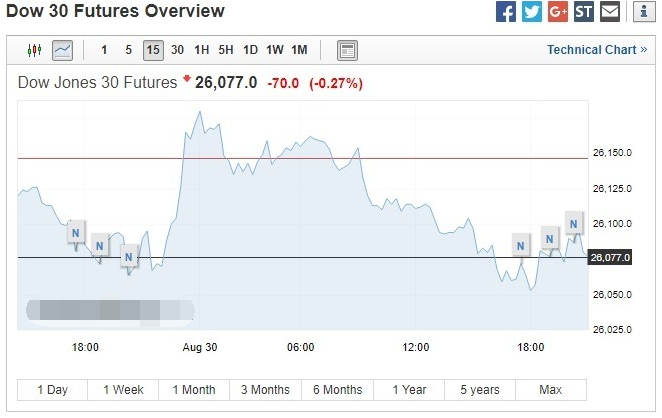Click the rightmost N news marker

[x=574, y=224]
